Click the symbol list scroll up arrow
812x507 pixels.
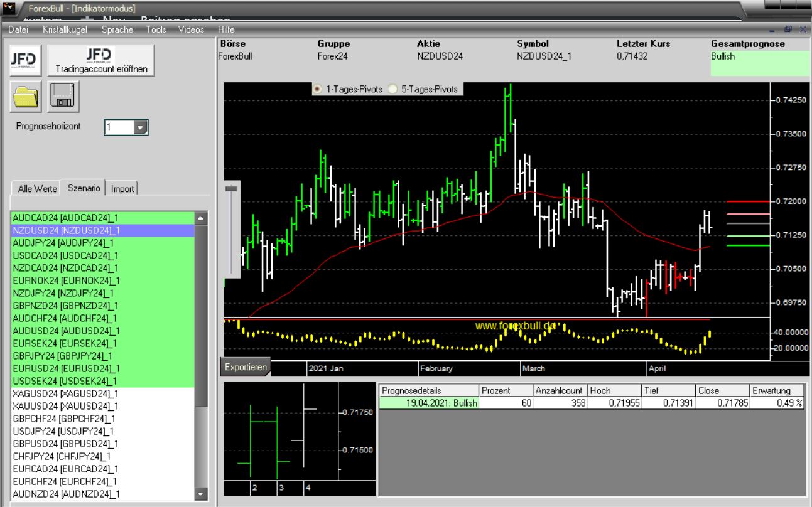201,219
